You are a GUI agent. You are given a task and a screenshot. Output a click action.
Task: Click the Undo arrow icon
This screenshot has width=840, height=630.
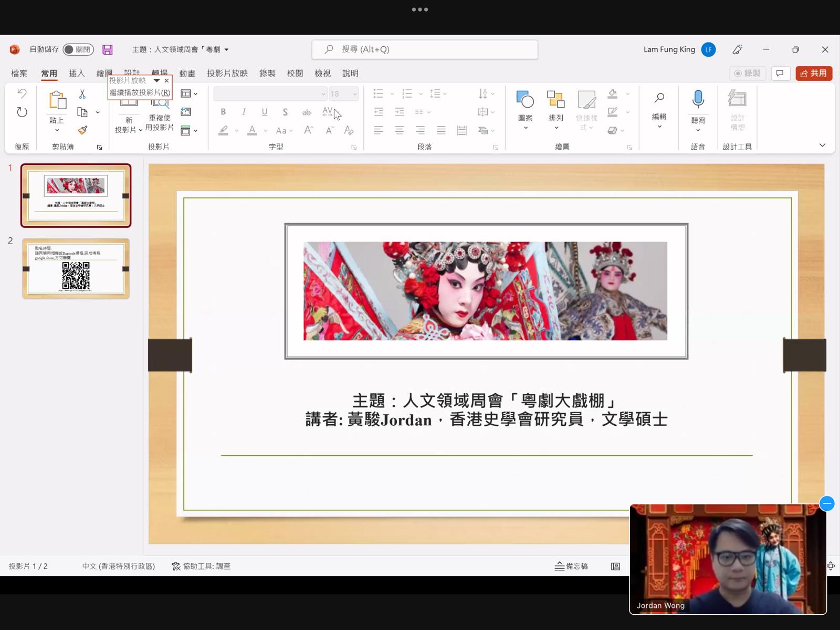22,93
